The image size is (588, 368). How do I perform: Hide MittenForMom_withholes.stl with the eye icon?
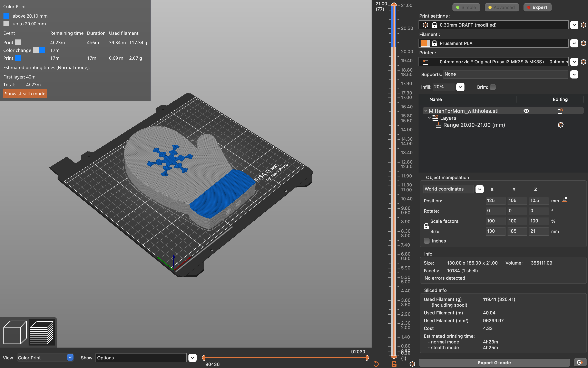526,111
